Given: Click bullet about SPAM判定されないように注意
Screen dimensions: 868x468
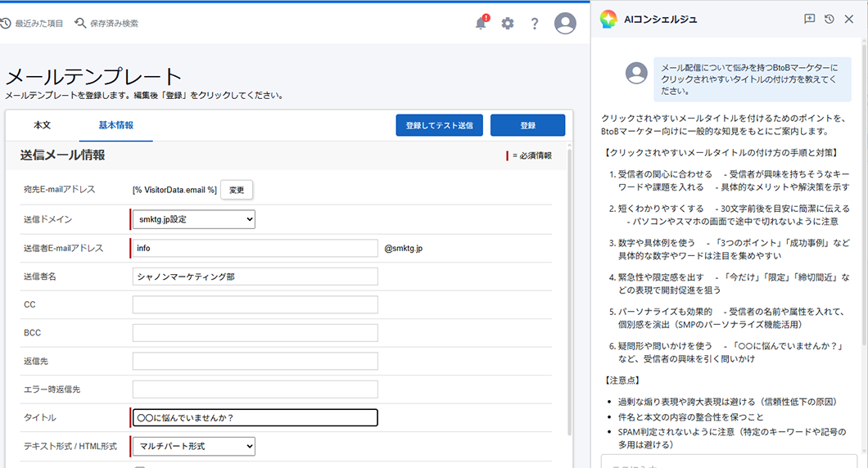Looking at the screenshot, I should point(732,438).
